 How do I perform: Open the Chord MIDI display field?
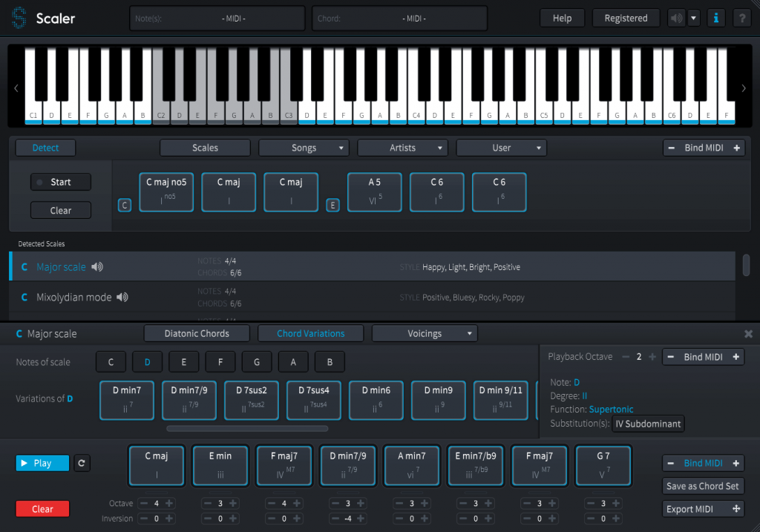[399, 19]
